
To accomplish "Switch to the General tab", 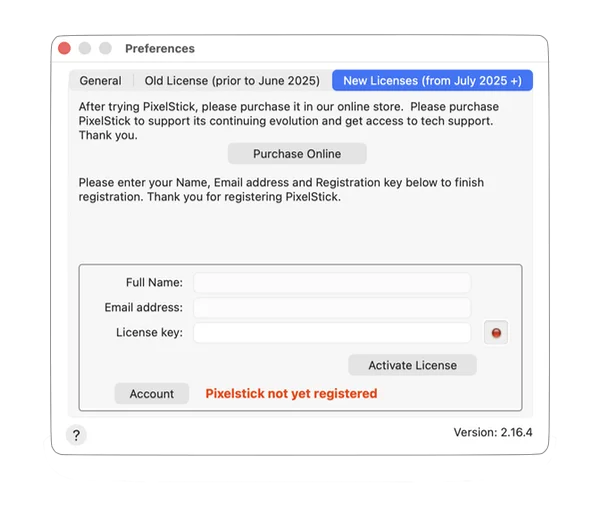I will click(100, 81).
